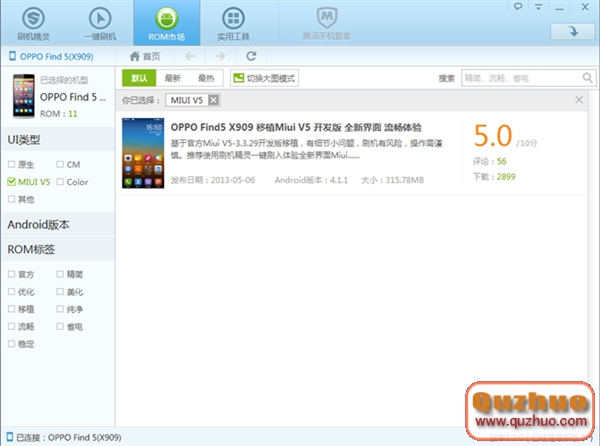Switch to large image mode 切换大图模式
The width and height of the screenshot is (600, 446).
click(x=264, y=78)
